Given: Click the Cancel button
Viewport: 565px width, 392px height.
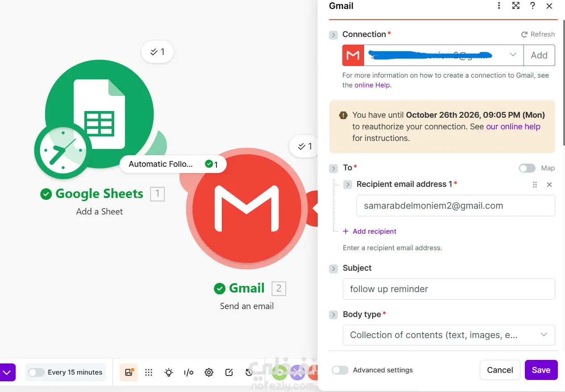Looking at the screenshot, I should (500, 370).
